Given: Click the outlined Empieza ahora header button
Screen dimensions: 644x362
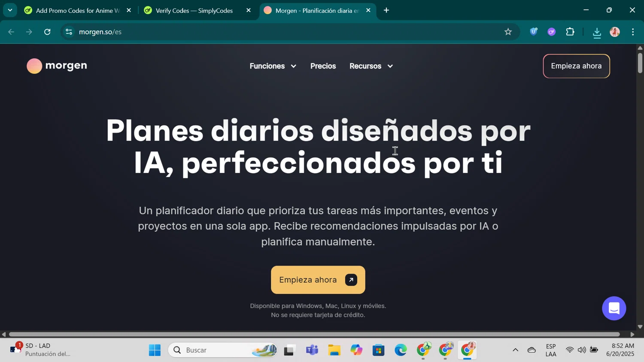Looking at the screenshot, I should pos(576,66).
